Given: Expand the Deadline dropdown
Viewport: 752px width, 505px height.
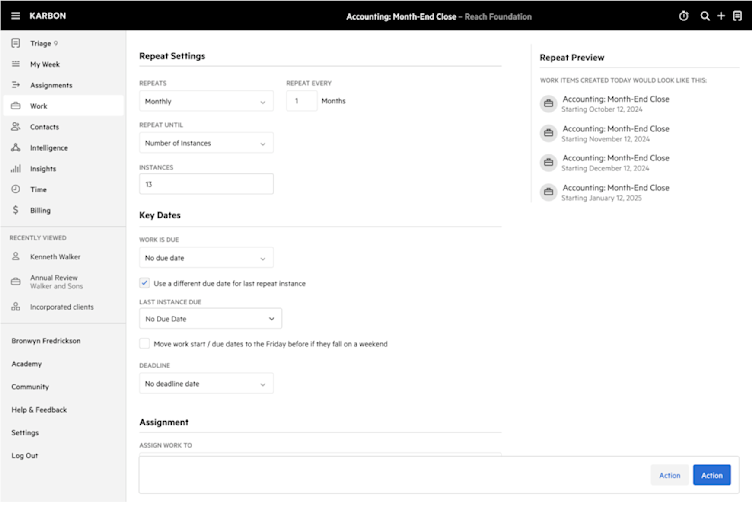Looking at the screenshot, I should tap(206, 384).
